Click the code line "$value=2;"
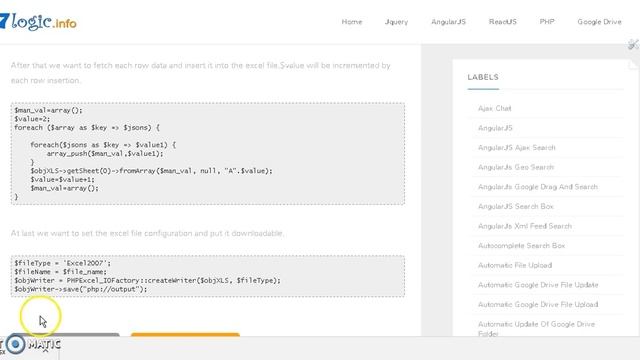The height and width of the screenshot is (360, 640). (32, 119)
